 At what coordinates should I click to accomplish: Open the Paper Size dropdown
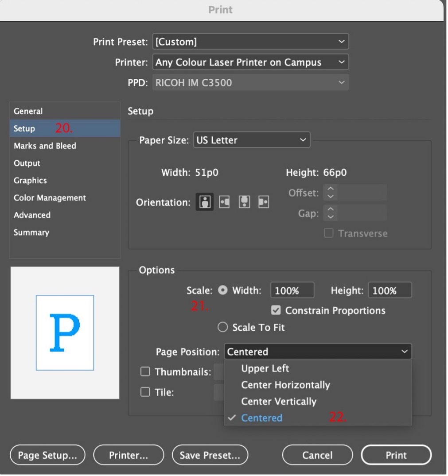coord(252,140)
